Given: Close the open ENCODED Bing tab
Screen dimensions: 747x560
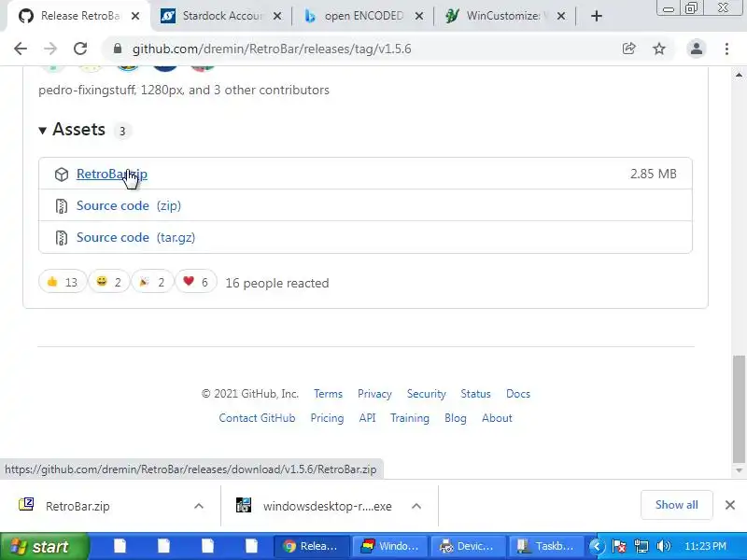Looking at the screenshot, I should 418,16.
